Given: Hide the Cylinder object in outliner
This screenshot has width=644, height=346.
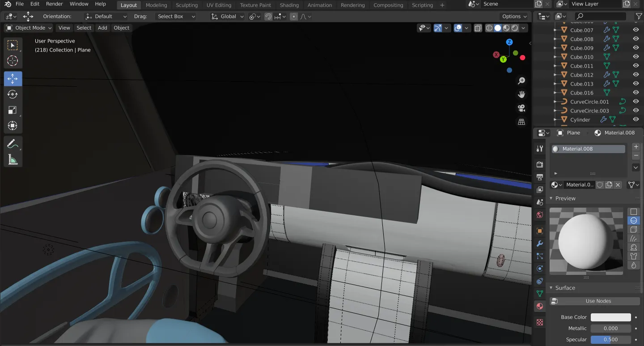Looking at the screenshot, I should click(x=636, y=120).
